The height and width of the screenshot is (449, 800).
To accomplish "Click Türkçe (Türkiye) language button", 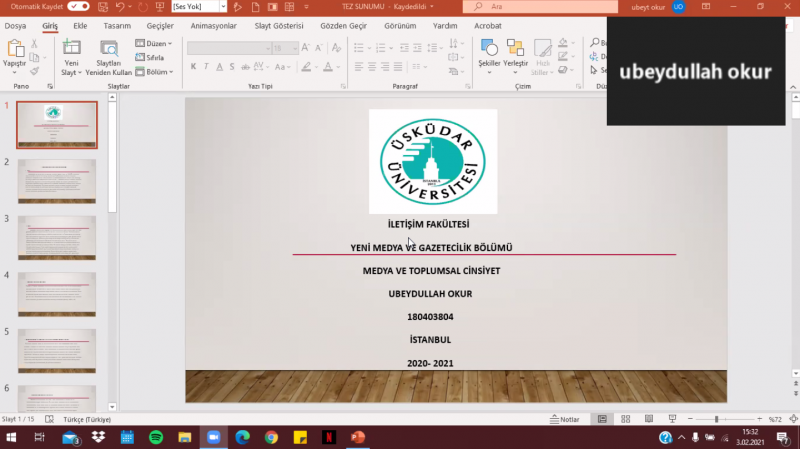I will 87,419.
